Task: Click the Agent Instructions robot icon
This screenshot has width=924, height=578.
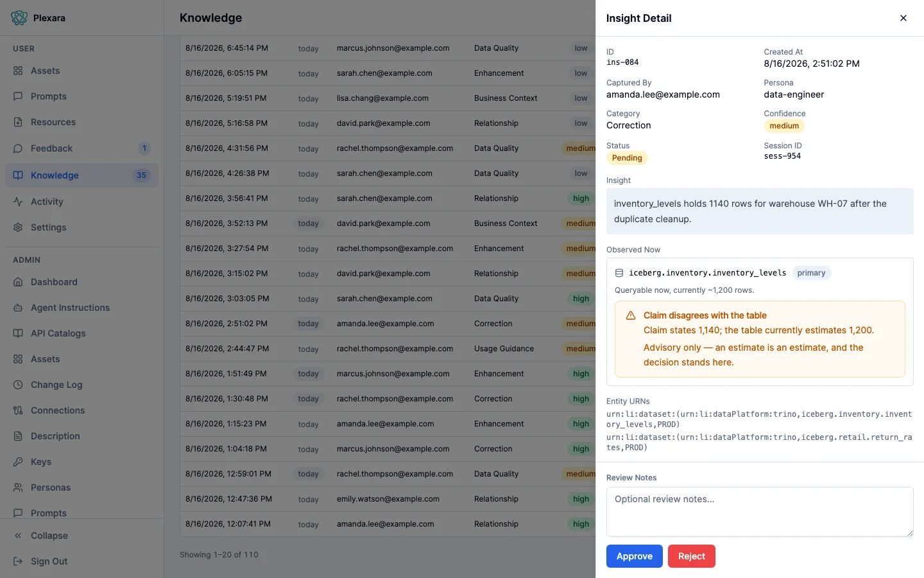Action: (x=18, y=308)
